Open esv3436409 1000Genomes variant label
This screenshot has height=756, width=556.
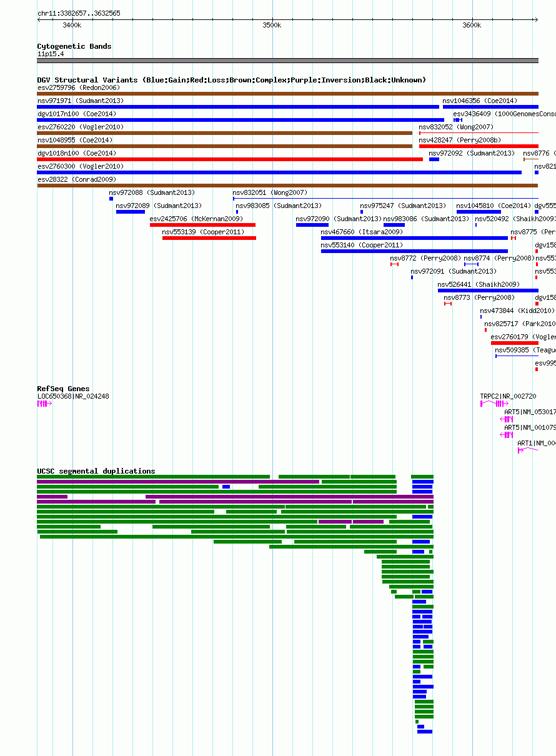(504, 114)
